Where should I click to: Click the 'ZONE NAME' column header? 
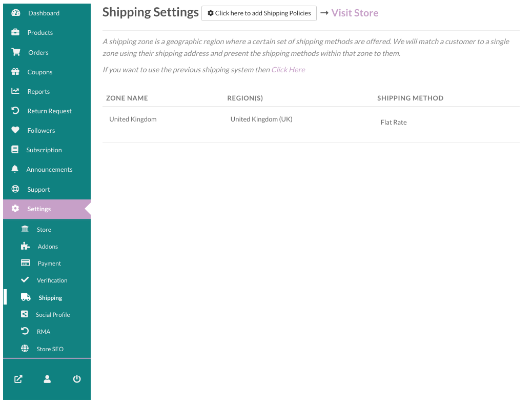point(127,98)
